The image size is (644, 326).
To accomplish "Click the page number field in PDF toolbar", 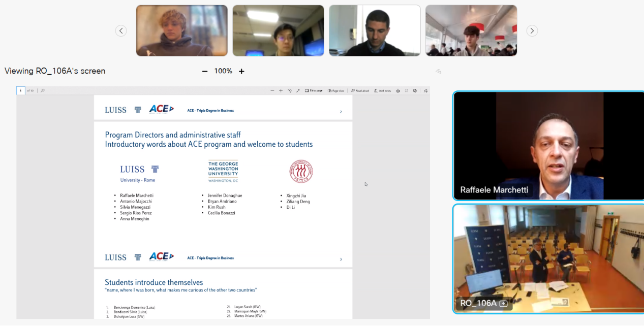I will tap(21, 91).
